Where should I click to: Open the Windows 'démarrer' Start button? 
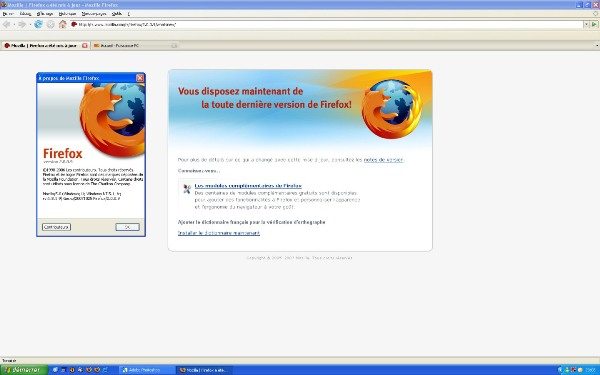click(x=24, y=370)
